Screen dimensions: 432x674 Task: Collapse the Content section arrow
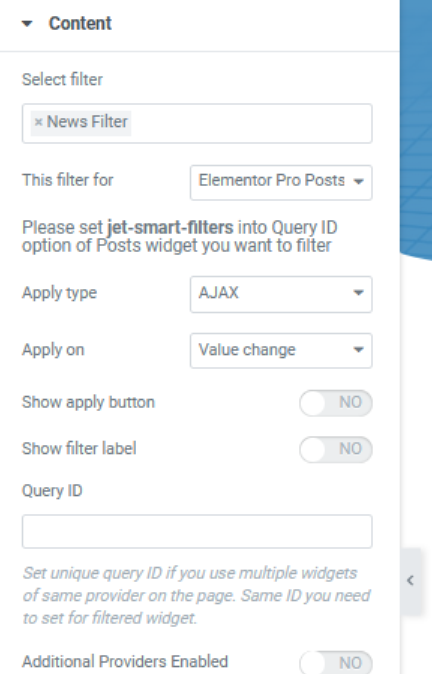click(x=27, y=24)
